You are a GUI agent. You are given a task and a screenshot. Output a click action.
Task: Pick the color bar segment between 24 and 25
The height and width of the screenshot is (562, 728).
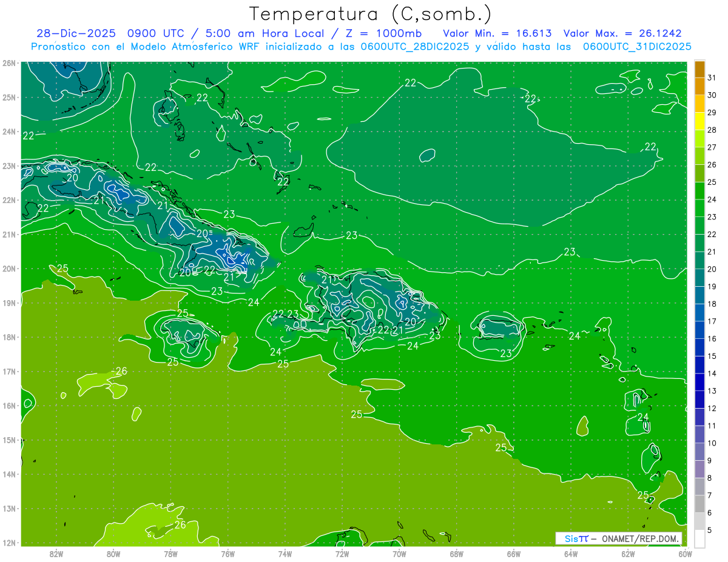[x=700, y=191]
